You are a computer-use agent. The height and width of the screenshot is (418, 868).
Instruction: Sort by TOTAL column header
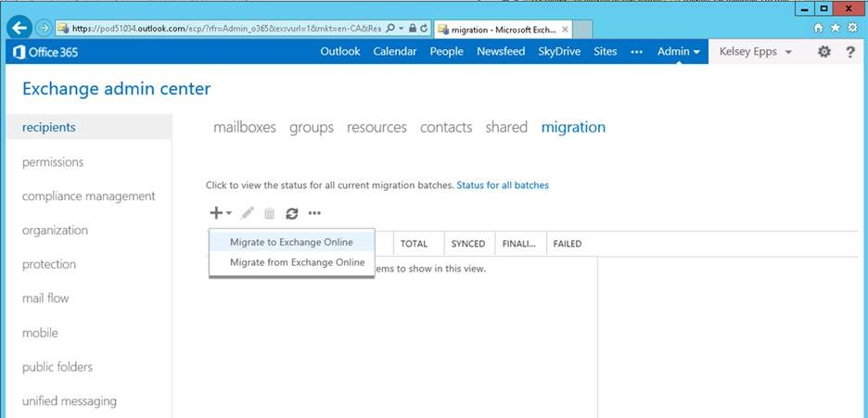click(x=418, y=243)
